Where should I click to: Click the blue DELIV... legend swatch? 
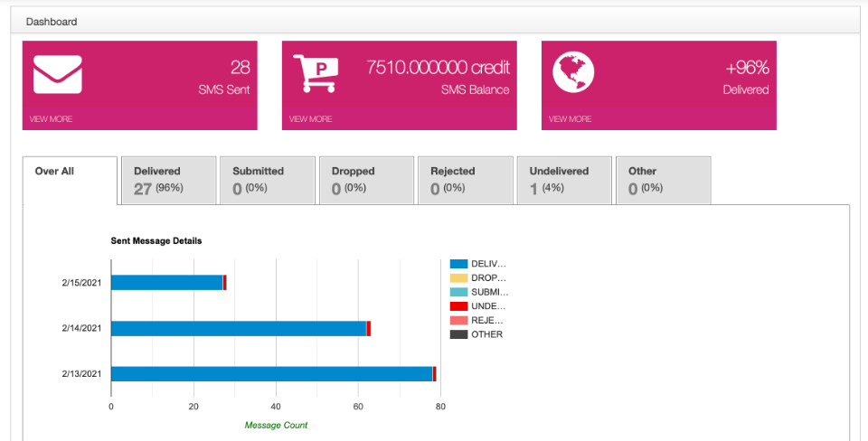(x=459, y=264)
